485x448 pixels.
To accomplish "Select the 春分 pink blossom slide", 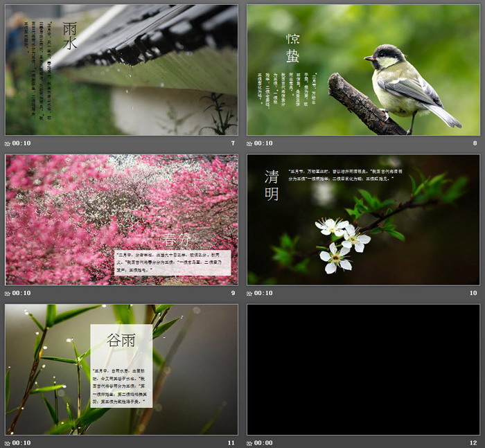I will point(121,219).
